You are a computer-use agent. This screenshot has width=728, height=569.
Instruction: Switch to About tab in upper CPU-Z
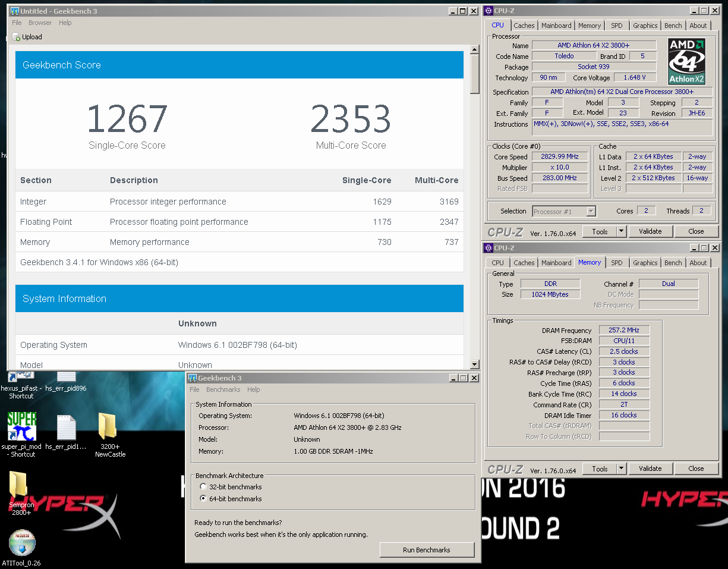click(x=698, y=26)
